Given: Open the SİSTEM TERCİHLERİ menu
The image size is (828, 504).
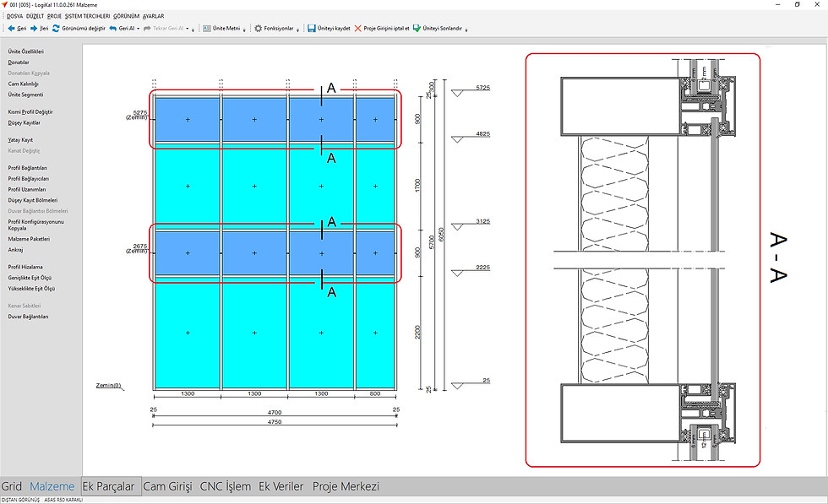Looking at the screenshot, I should tap(87, 16).
